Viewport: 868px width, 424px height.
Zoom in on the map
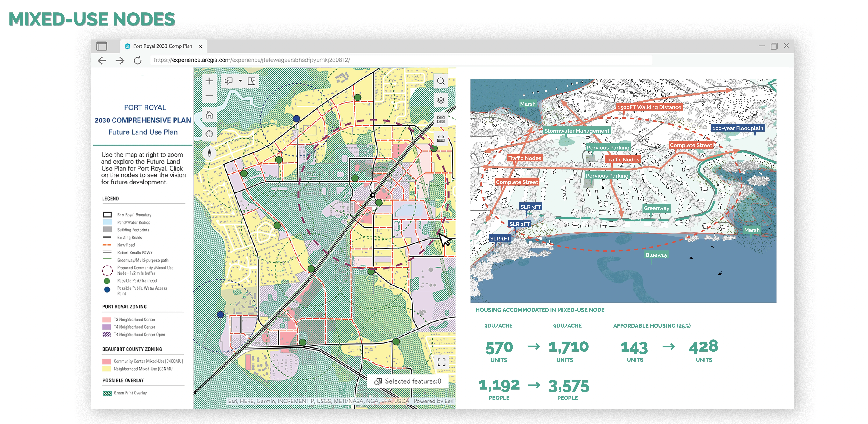pyautogui.click(x=209, y=81)
